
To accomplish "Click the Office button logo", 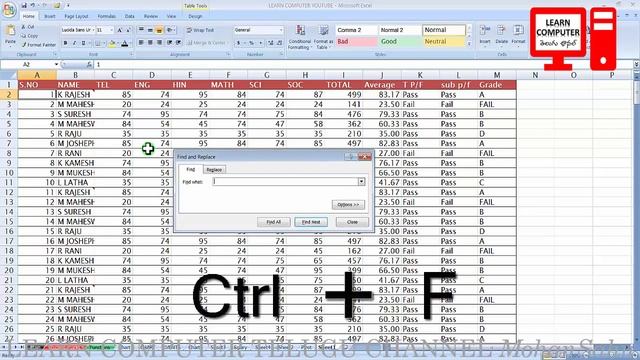I will pyautogui.click(x=8, y=10).
